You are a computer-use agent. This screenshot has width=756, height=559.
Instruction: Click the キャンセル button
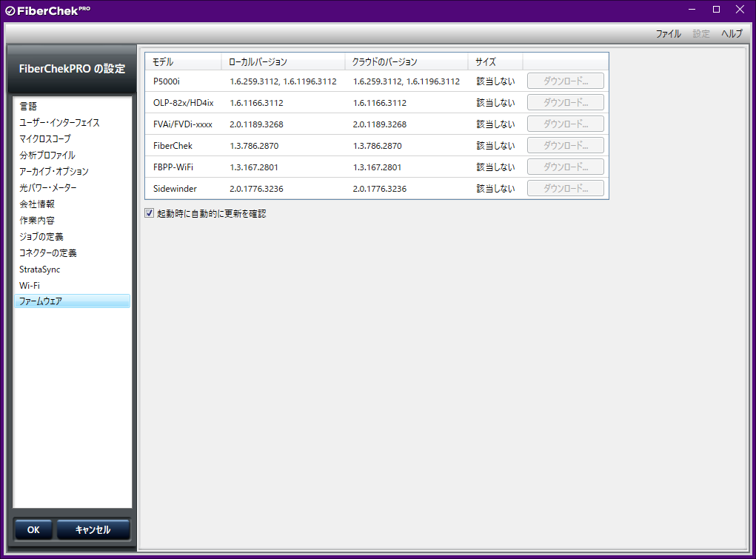click(x=93, y=529)
